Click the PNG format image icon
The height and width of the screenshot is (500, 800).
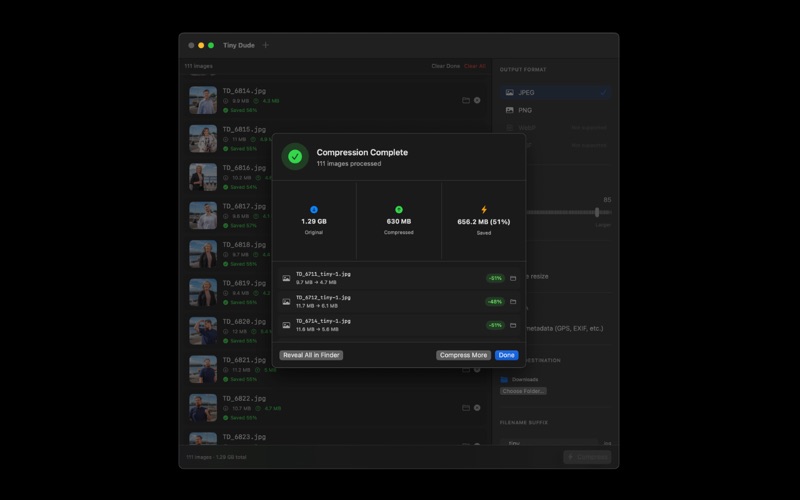pyautogui.click(x=509, y=110)
